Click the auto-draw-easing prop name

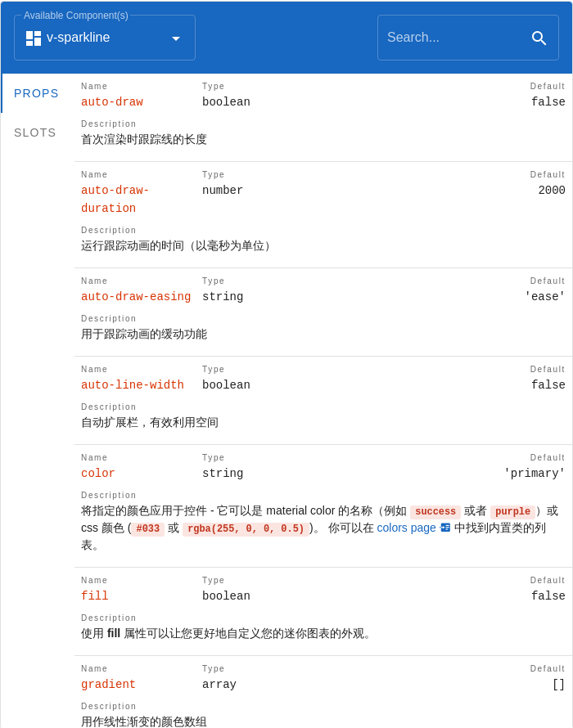(136, 296)
